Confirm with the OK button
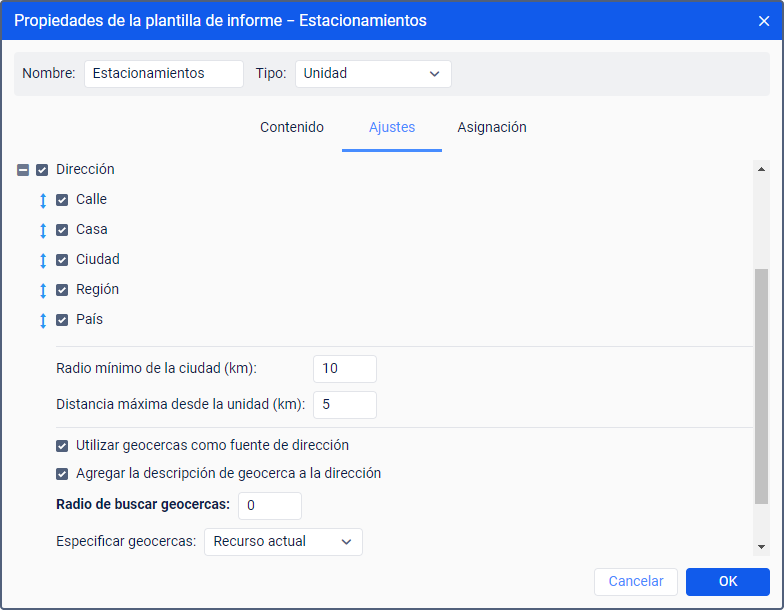 pyautogui.click(x=728, y=582)
